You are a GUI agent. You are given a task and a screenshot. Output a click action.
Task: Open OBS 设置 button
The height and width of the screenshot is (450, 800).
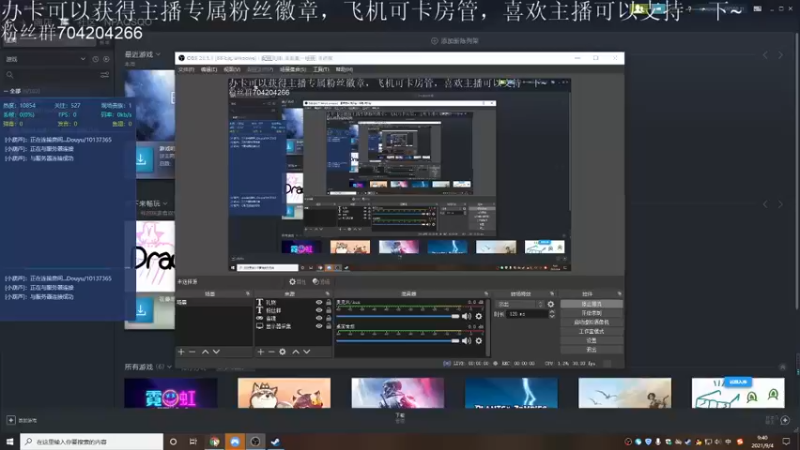pyautogui.click(x=591, y=340)
